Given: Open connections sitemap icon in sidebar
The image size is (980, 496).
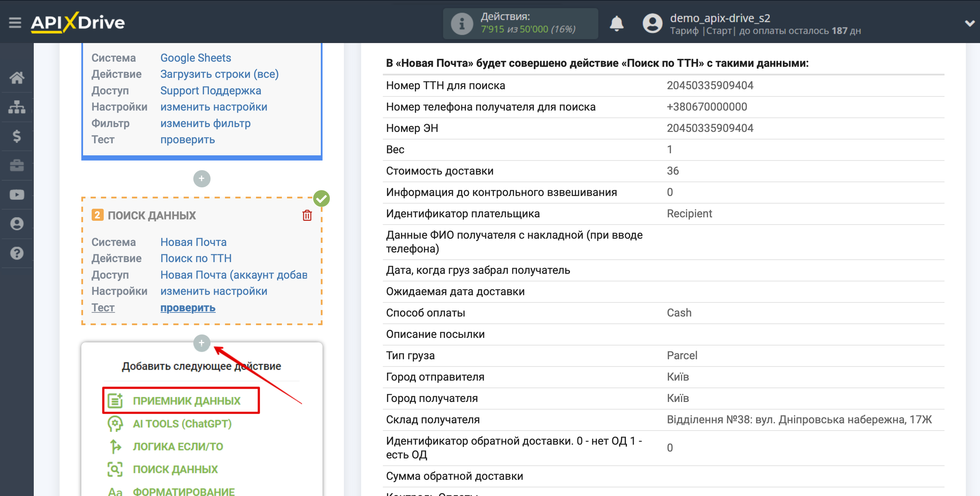Looking at the screenshot, I should coord(17,107).
